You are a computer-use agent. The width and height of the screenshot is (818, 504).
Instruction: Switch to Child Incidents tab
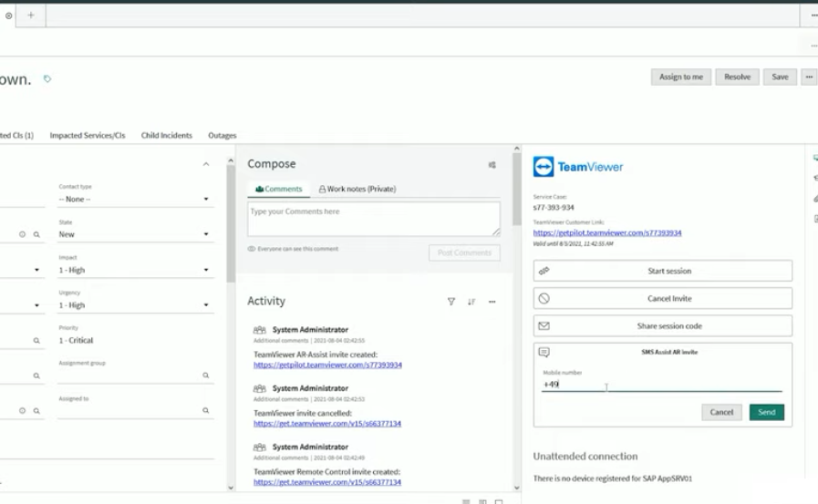166,136
